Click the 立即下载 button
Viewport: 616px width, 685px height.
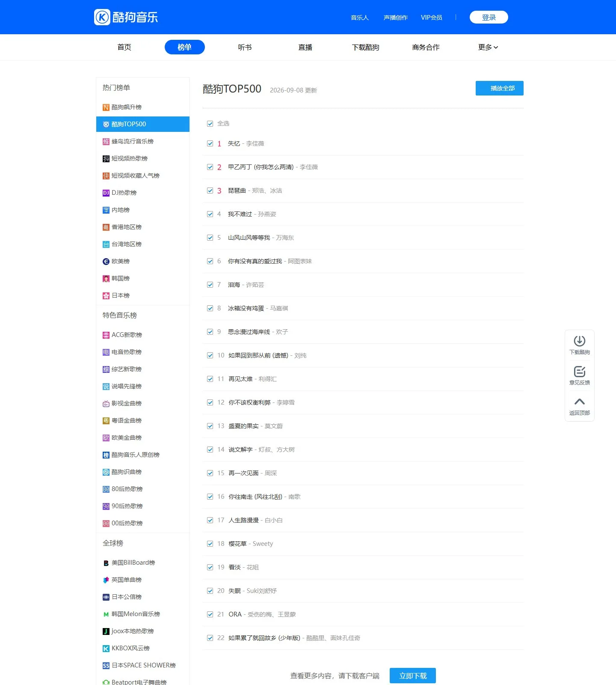(413, 676)
